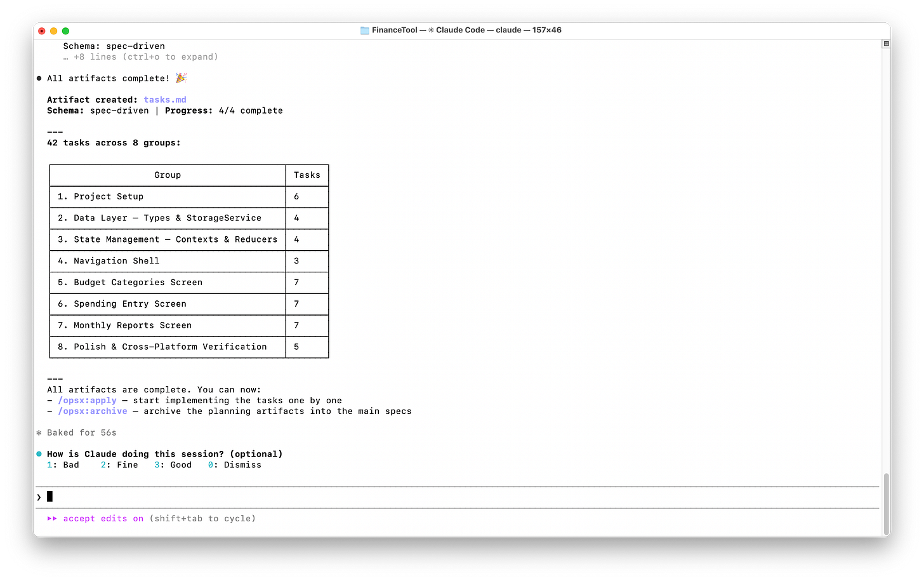Rate the session as Fine

click(119, 465)
